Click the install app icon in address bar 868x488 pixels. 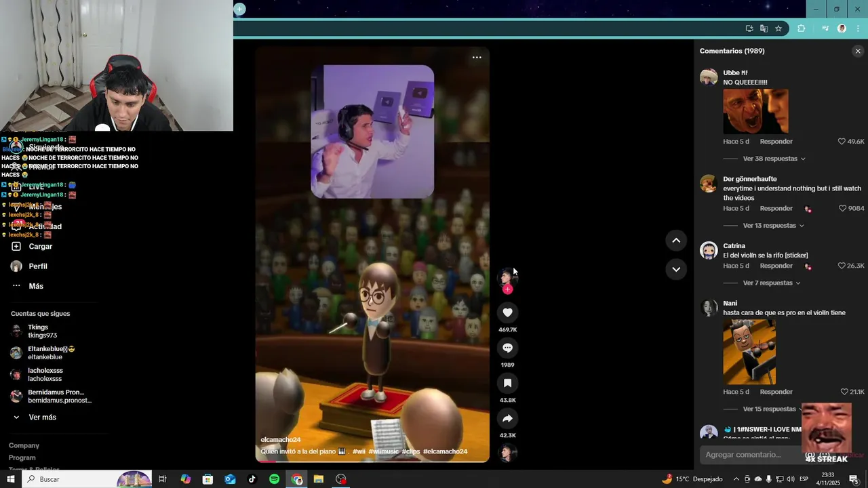[x=749, y=28]
